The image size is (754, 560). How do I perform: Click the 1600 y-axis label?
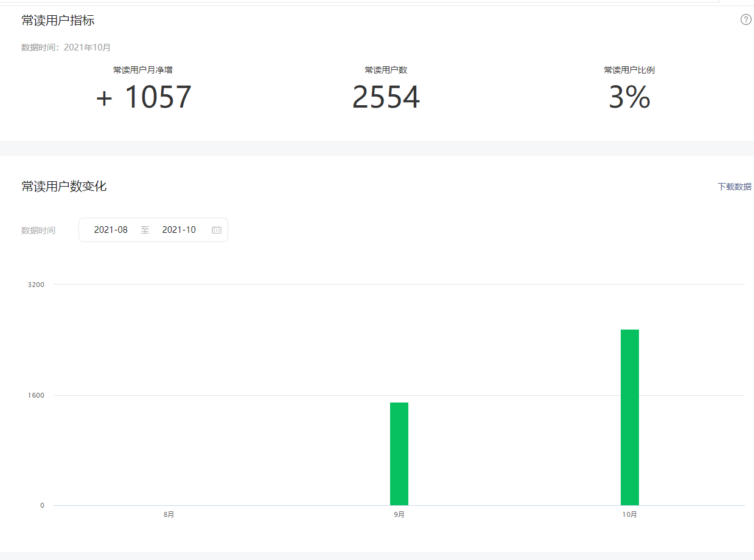(x=36, y=395)
